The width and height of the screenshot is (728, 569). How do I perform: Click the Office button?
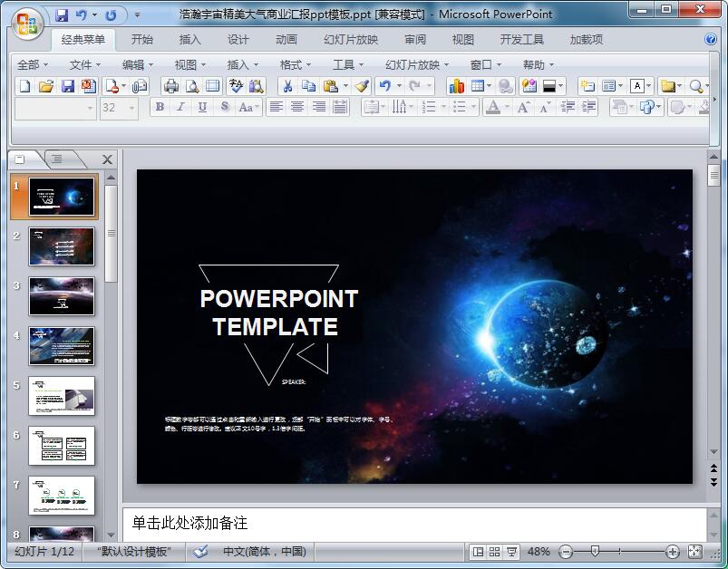(x=27, y=23)
